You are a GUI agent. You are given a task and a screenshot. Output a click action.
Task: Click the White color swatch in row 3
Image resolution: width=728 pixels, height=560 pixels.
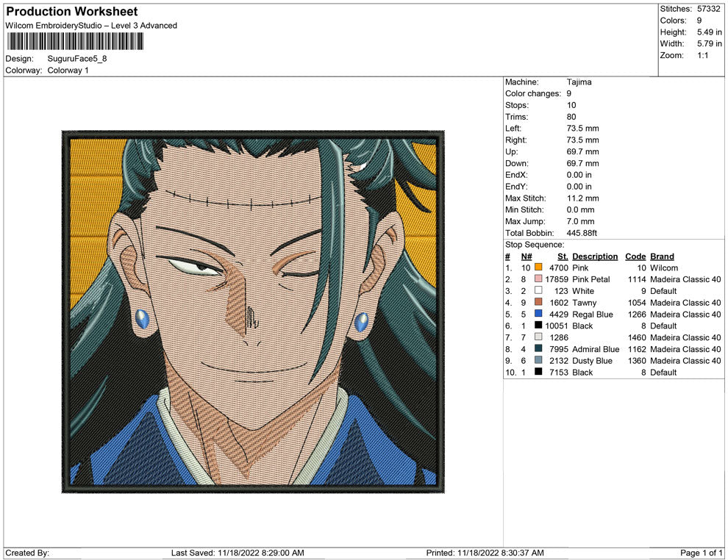(538, 290)
